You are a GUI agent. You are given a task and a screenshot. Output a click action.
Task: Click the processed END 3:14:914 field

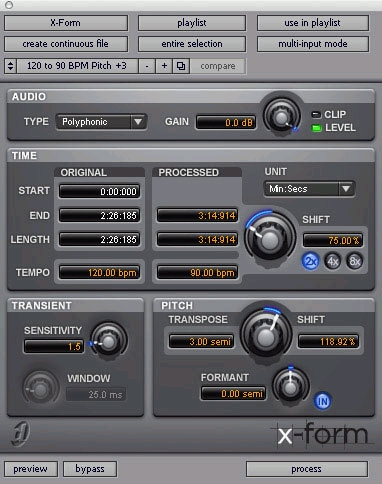[198, 215]
